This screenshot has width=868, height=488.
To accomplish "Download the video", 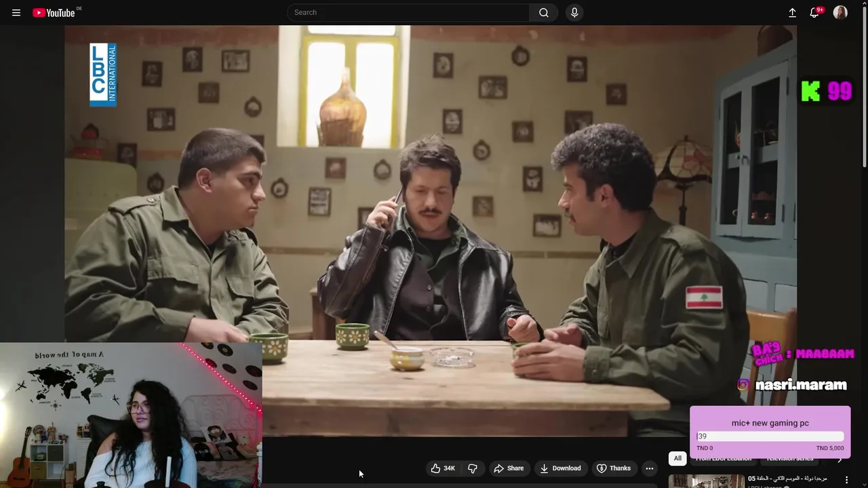I will (x=560, y=468).
